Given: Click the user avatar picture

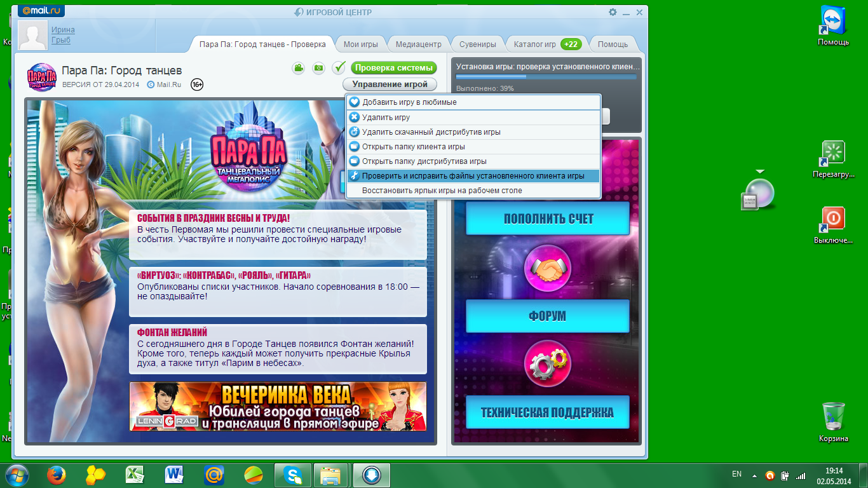Looking at the screenshot, I should 34,36.
